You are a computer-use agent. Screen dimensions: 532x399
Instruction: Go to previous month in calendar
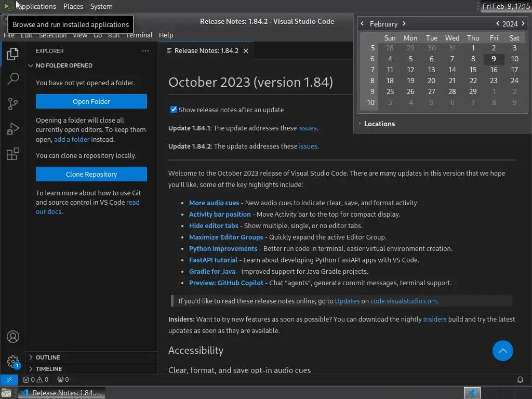[362, 23]
